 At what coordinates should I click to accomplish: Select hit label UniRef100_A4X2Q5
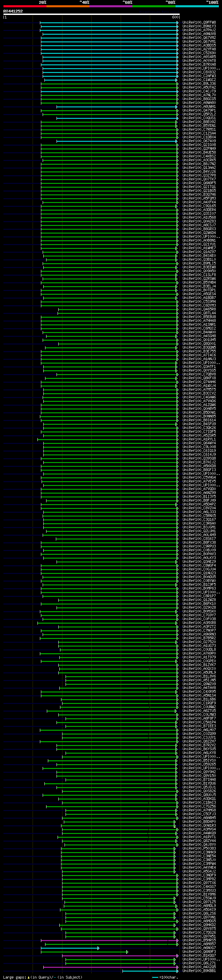[x=199, y=967]
